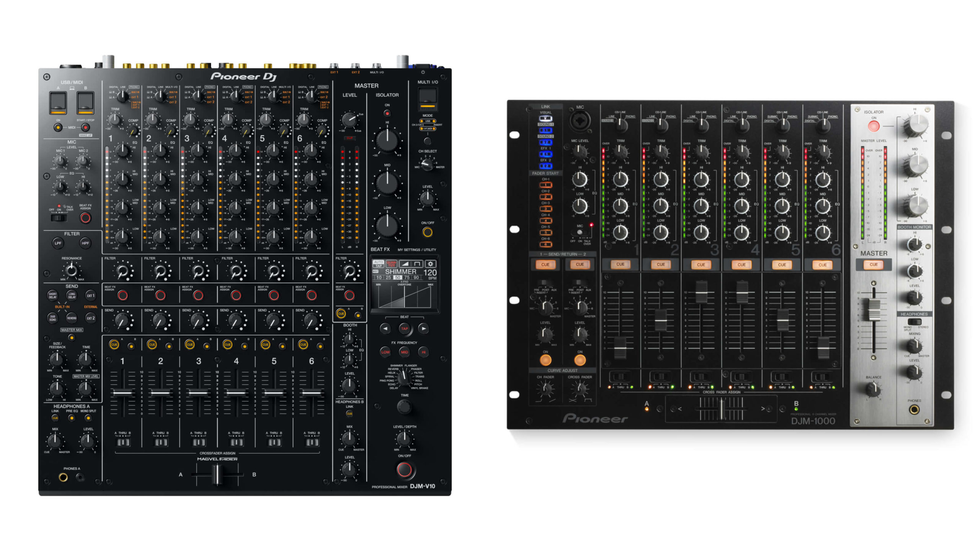Click the USB/MIDI A port switch
Viewport: 980px width, 551px height.
coord(58,103)
